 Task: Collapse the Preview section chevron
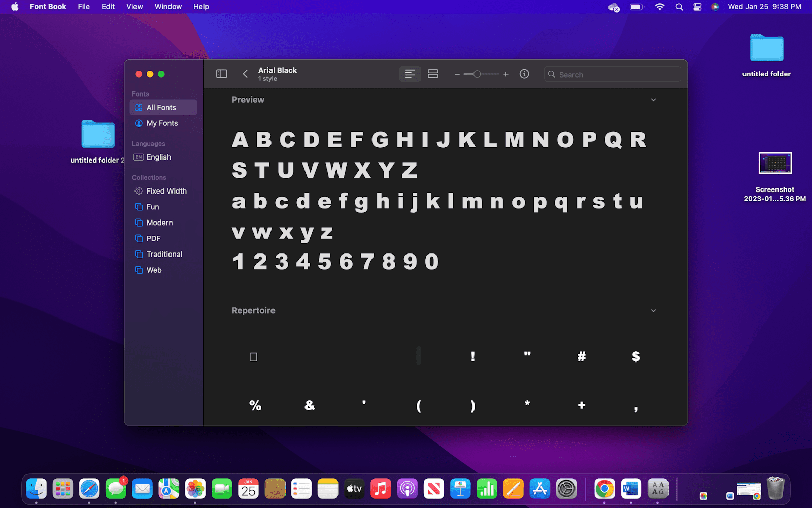pos(654,100)
